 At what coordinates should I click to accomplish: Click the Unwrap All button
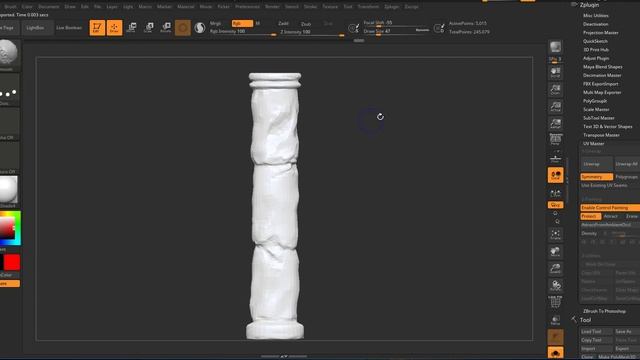tap(627, 164)
